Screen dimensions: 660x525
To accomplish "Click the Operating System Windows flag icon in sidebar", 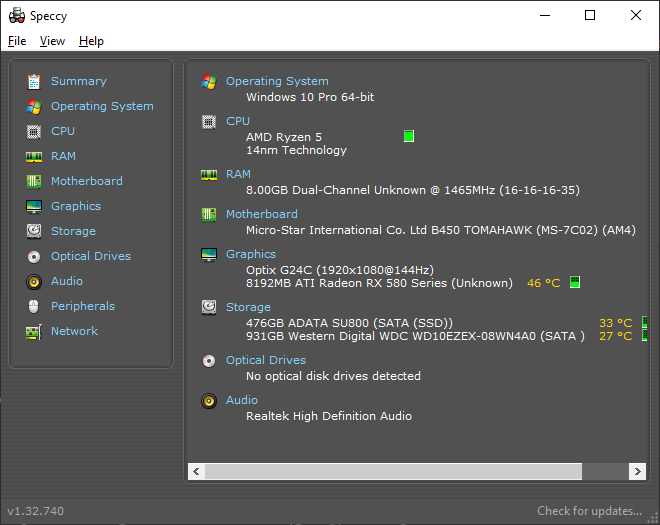I will pos(34,107).
